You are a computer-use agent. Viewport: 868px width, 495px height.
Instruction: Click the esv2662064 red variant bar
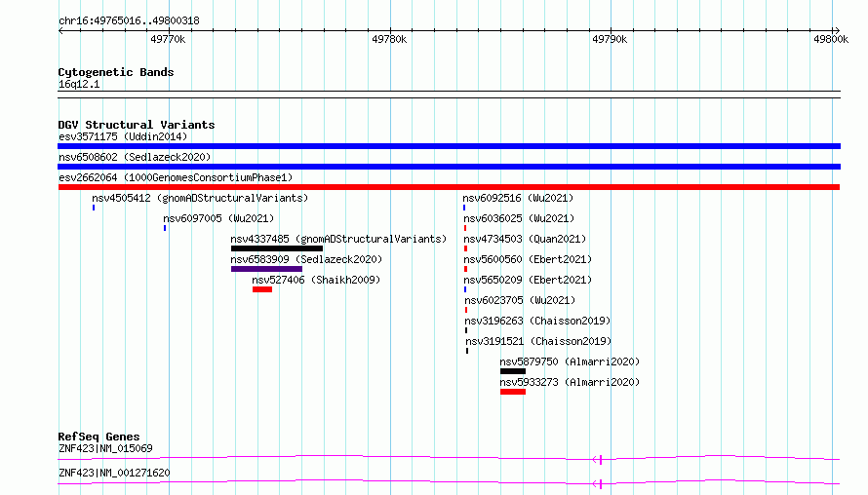click(449, 187)
